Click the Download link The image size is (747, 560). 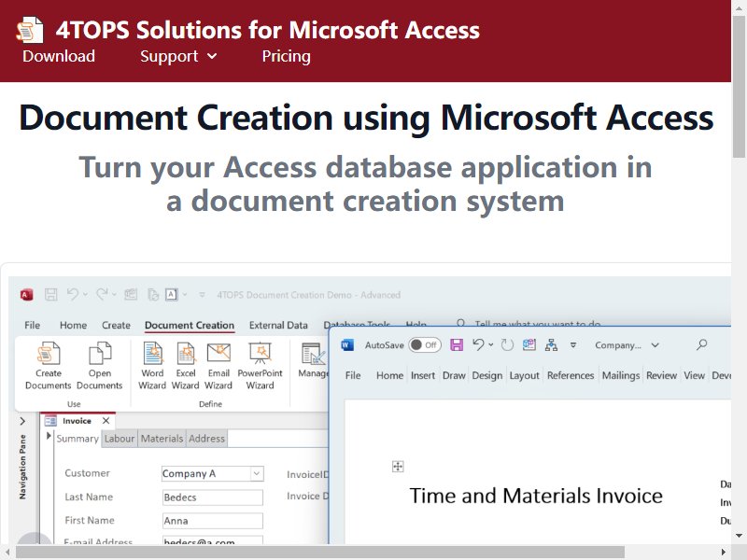(59, 56)
